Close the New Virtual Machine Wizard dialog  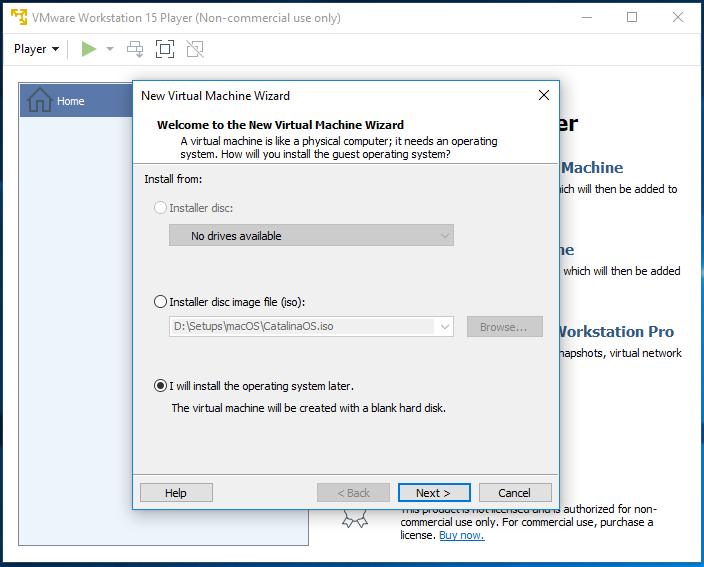pos(544,95)
